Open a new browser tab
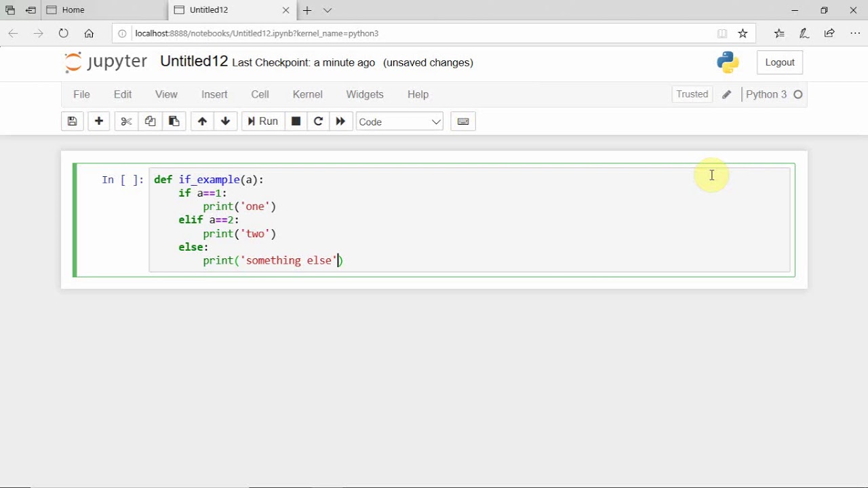 (307, 10)
